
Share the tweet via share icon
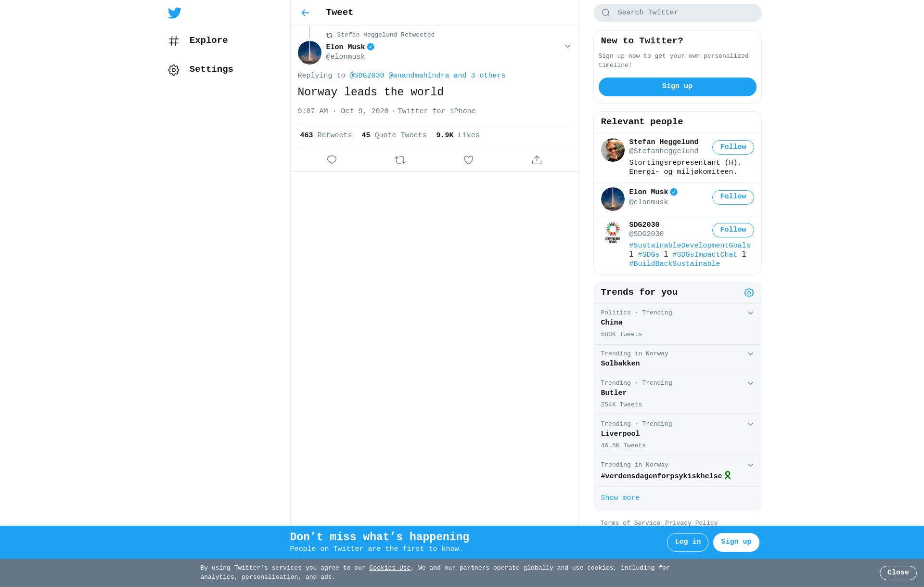(x=537, y=160)
